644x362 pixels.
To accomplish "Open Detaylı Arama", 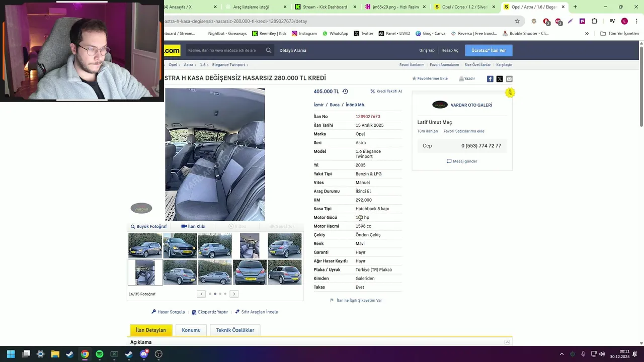I will click(293, 50).
